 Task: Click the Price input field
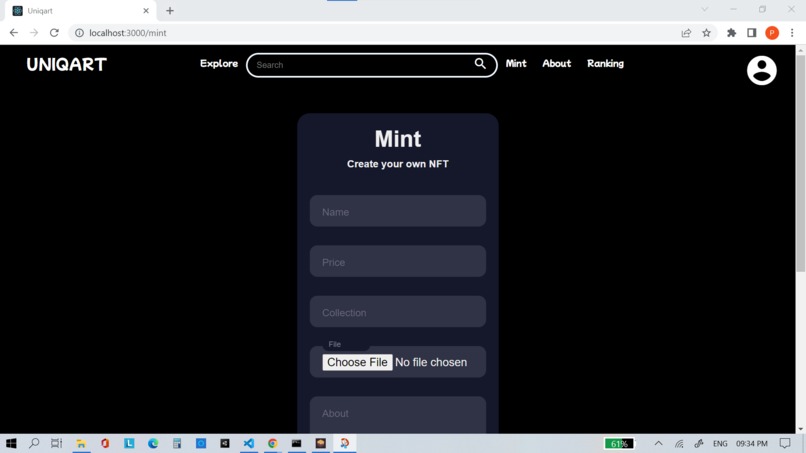pos(397,261)
